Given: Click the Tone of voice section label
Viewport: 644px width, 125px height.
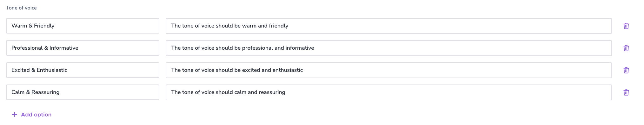Looking at the screenshot, I should click(x=21, y=8).
